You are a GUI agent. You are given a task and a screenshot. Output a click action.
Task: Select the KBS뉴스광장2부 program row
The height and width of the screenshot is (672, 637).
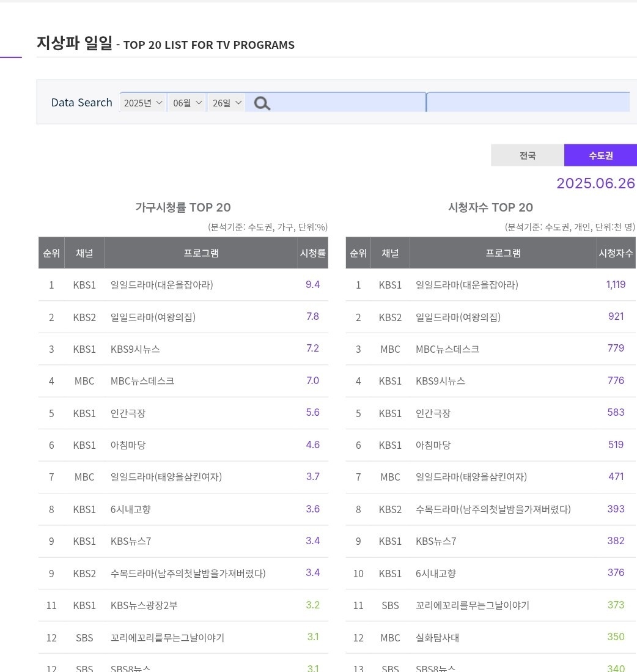(144, 605)
